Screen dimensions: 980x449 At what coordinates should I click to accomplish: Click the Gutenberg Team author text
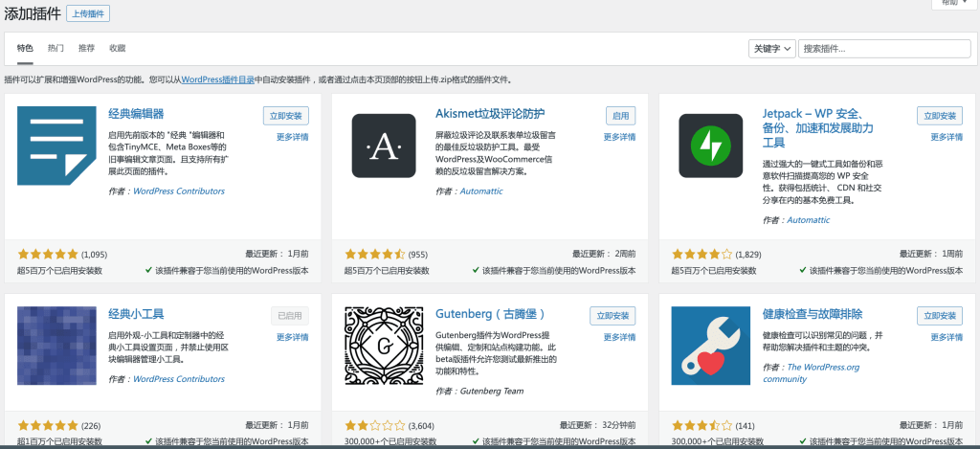click(x=492, y=392)
